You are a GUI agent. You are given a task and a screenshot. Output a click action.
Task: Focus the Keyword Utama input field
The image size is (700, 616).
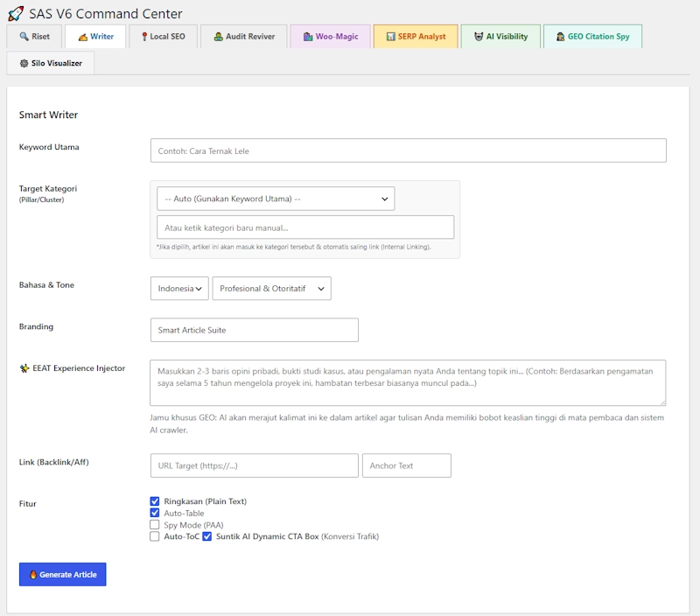coord(409,150)
